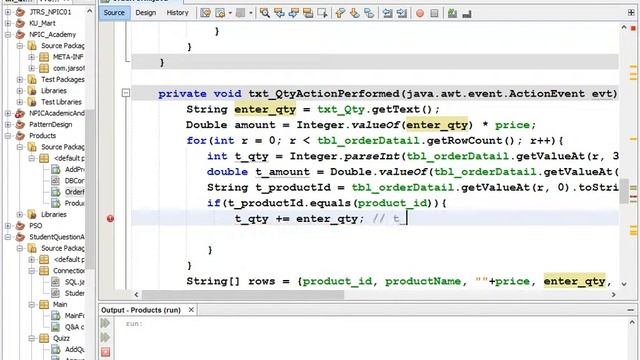Click the Projects panel vertical scrollbar thumb
This screenshot has height=360, width=640.
click(90, 189)
